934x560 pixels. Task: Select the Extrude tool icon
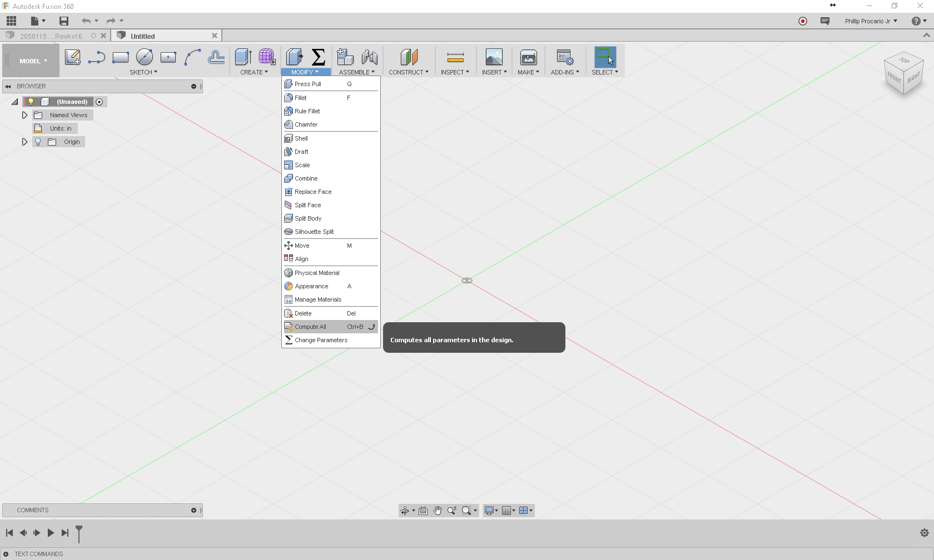[x=243, y=57]
